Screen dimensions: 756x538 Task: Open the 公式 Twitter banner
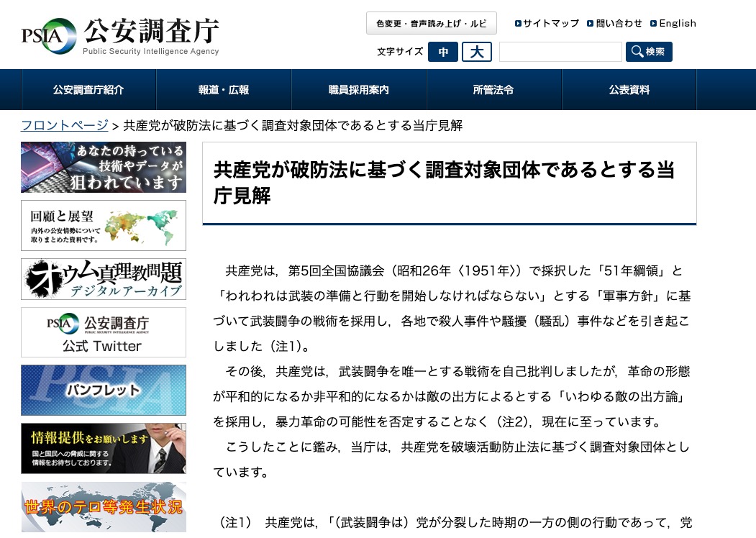(x=104, y=332)
